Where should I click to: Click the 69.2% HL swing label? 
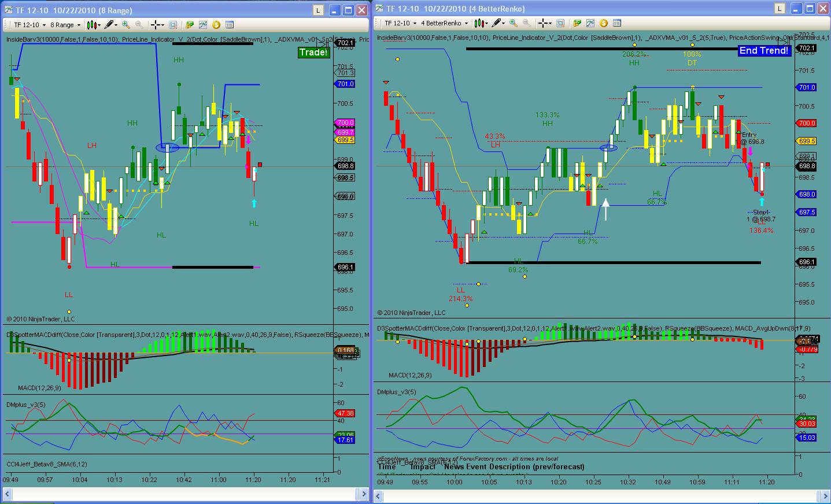tap(518, 270)
